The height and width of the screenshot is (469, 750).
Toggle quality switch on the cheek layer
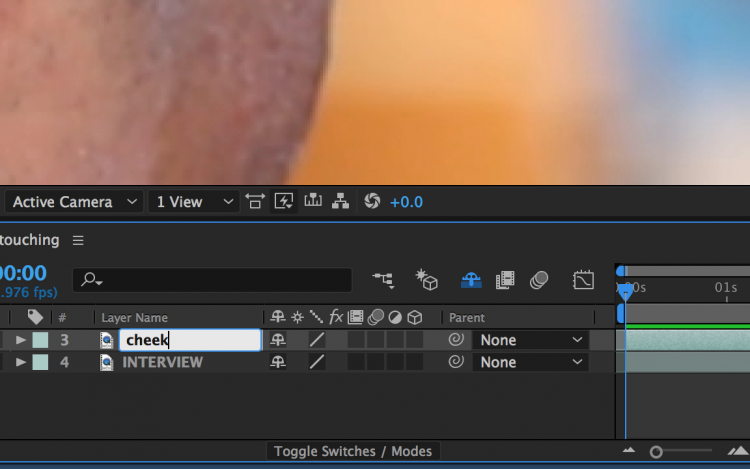pyautogui.click(x=317, y=340)
